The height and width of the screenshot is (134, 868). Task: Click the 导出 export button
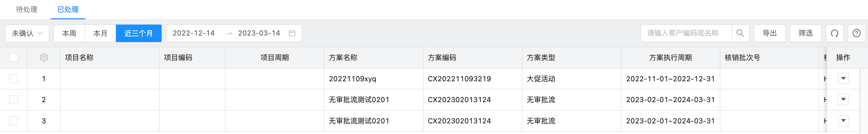click(x=770, y=33)
